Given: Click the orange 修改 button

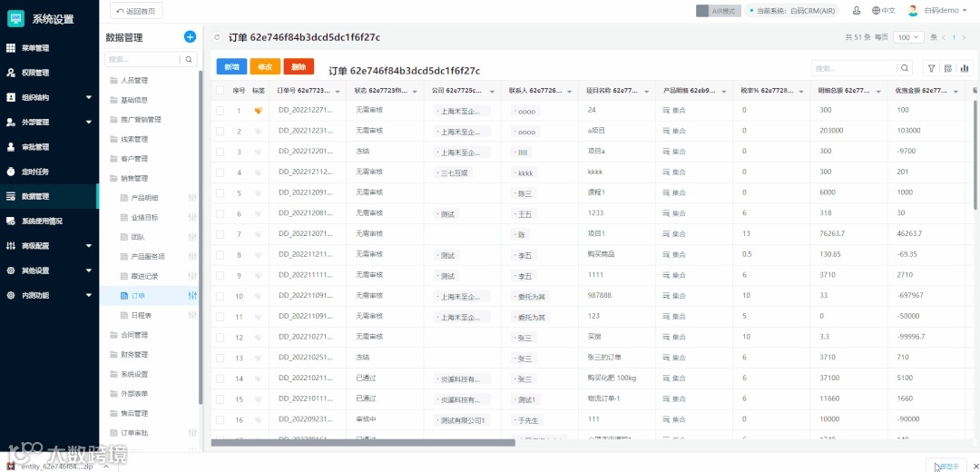Looking at the screenshot, I should (x=265, y=67).
